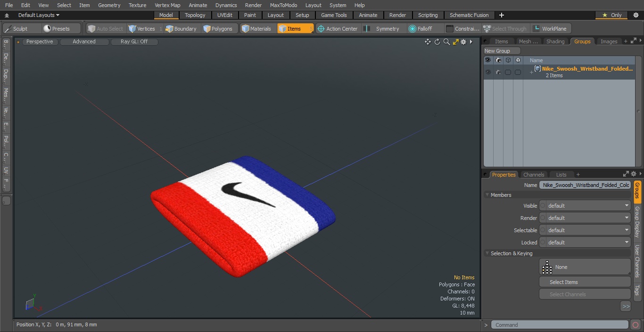The image size is (644, 332).
Task: Switch to Items selection mode
Action: 295,29
